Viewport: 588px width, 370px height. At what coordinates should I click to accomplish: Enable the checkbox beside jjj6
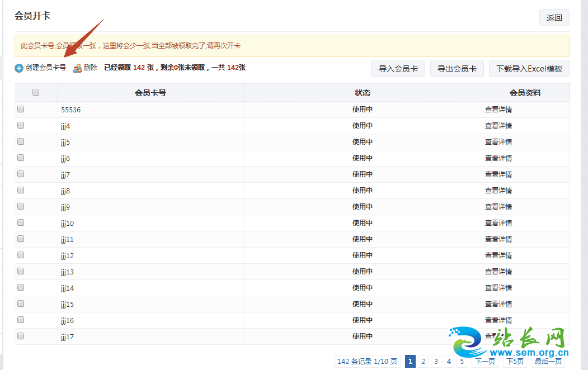point(21,158)
